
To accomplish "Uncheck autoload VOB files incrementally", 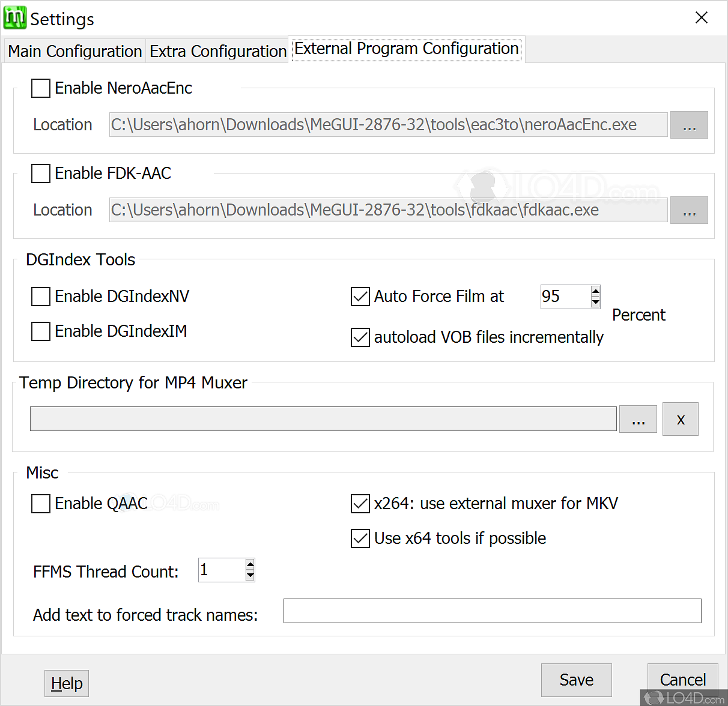I will 360,337.
